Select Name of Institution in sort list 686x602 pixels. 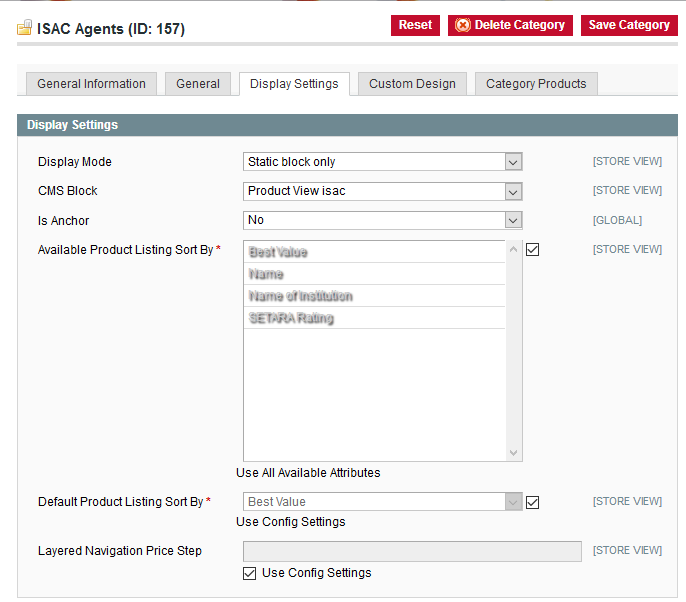click(x=374, y=296)
